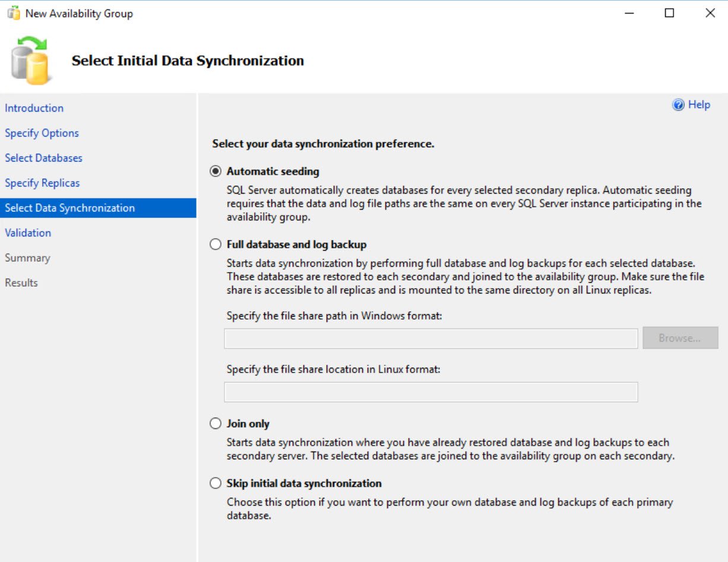Click the Skip initial data synchronization description

[450, 509]
